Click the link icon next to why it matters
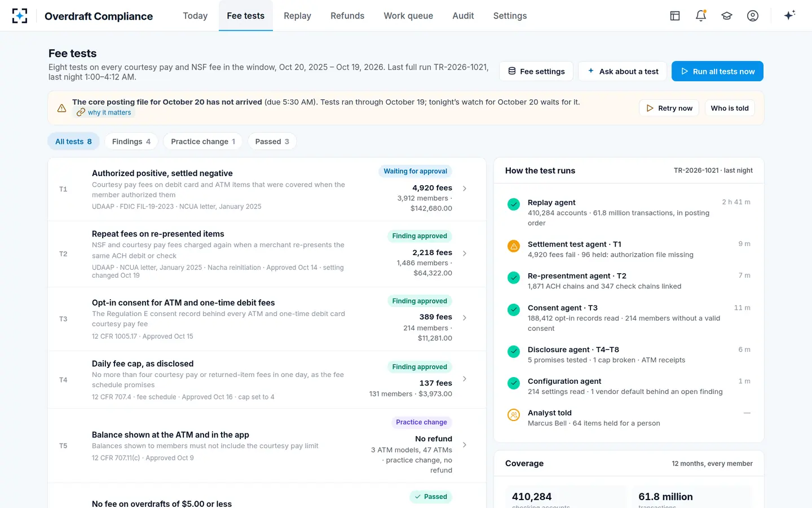The width and height of the screenshot is (812, 508). click(x=81, y=112)
